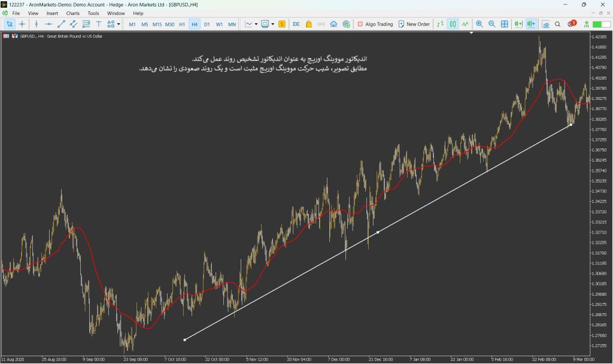Screen dimensions: 613x364
Task: Open the indicators list dropdown arrow
Action: (256, 24)
